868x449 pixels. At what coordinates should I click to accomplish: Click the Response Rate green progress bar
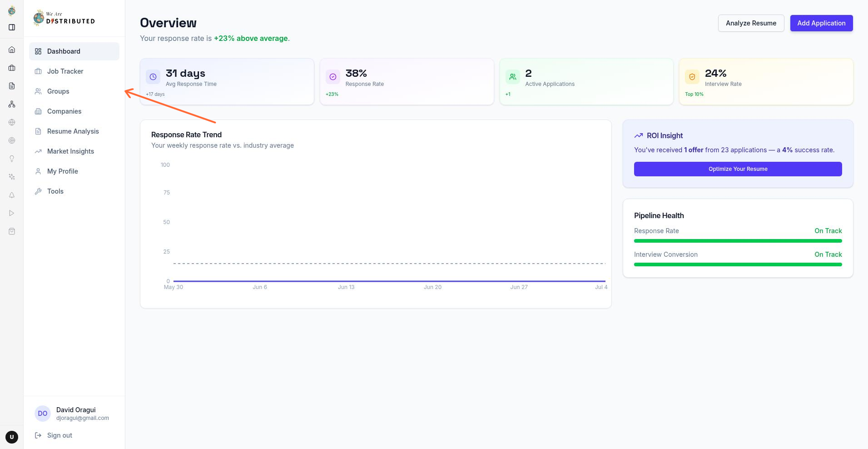(738, 241)
